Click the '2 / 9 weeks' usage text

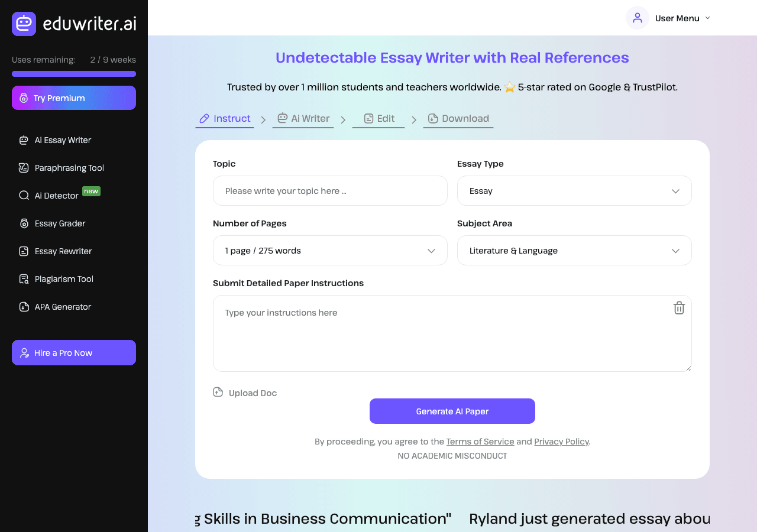click(x=113, y=60)
